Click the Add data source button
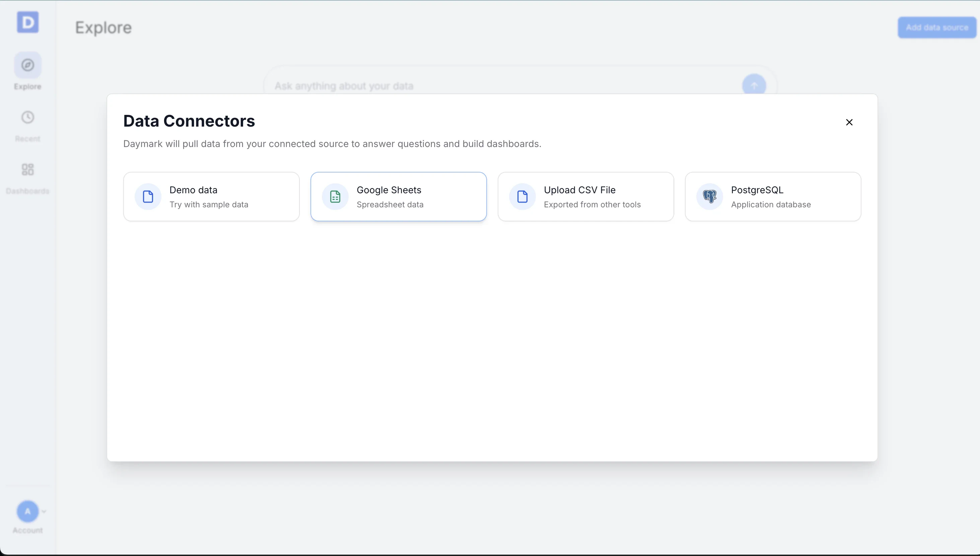The image size is (980, 556). coord(937,27)
